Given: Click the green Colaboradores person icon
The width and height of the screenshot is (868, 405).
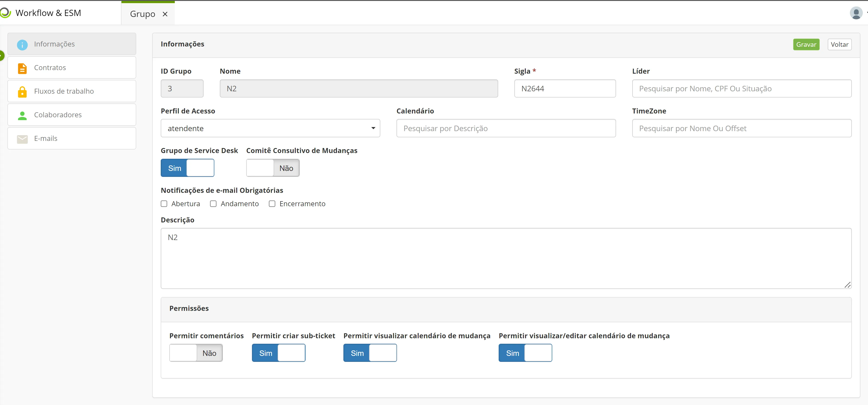Looking at the screenshot, I should tap(22, 115).
